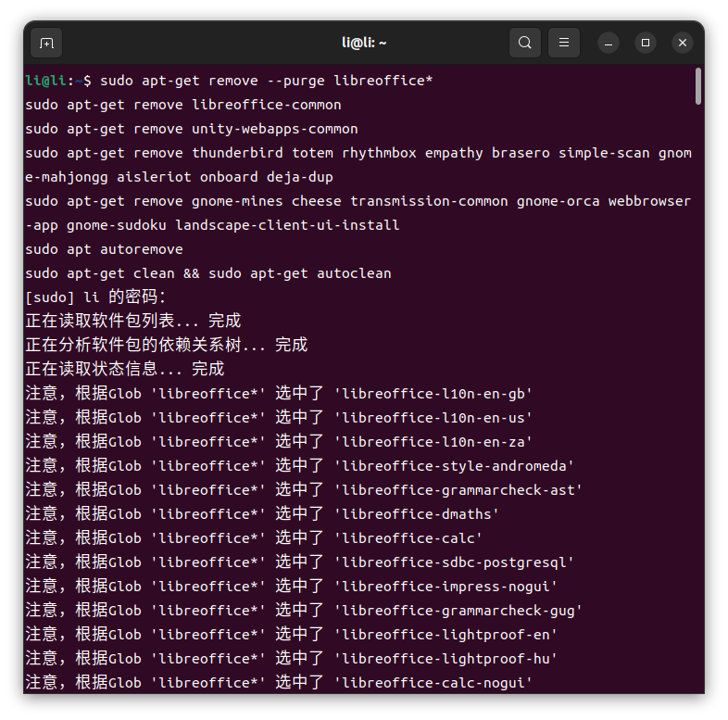
Task: Open the hamburger main menu
Action: pyautogui.click(x=564, y=43)
